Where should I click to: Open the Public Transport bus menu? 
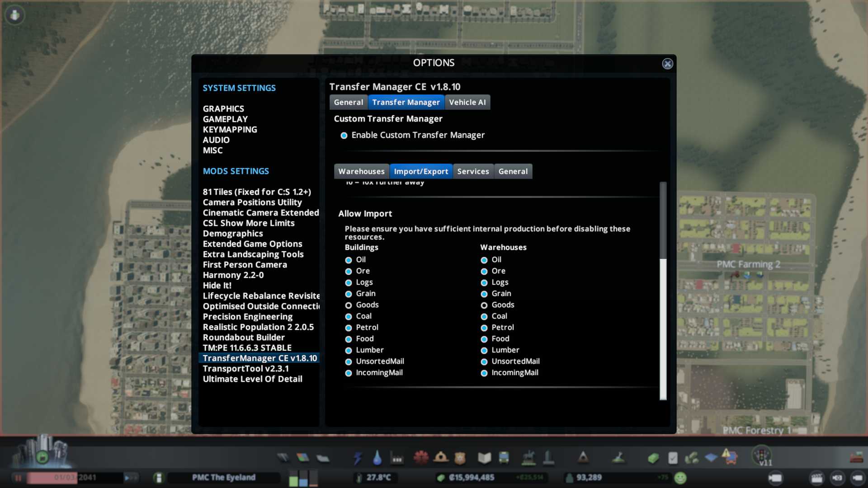click(x=504, y=458)
